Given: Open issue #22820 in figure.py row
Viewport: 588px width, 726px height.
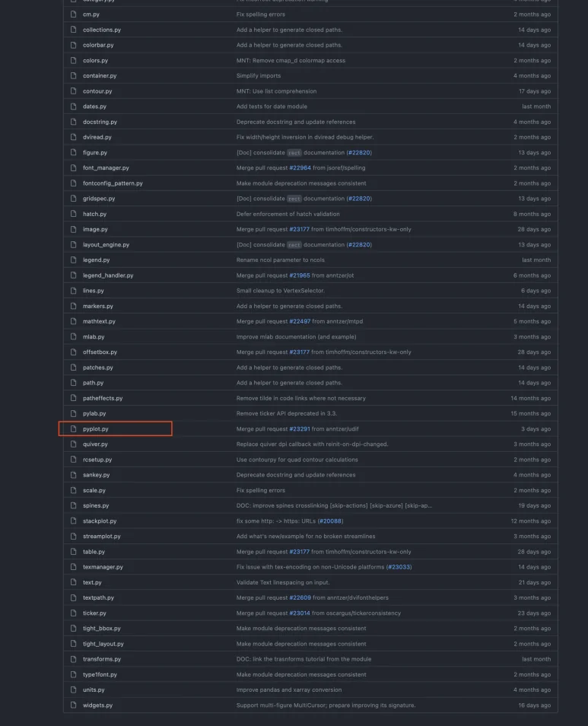Looking at the screenshot, I should point(359,152).
